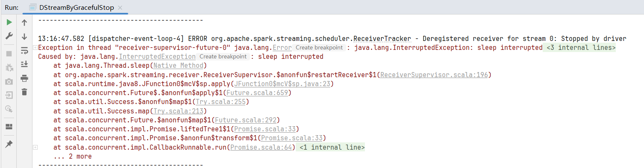Close the DStreamByGracefulStop tab

120,8
